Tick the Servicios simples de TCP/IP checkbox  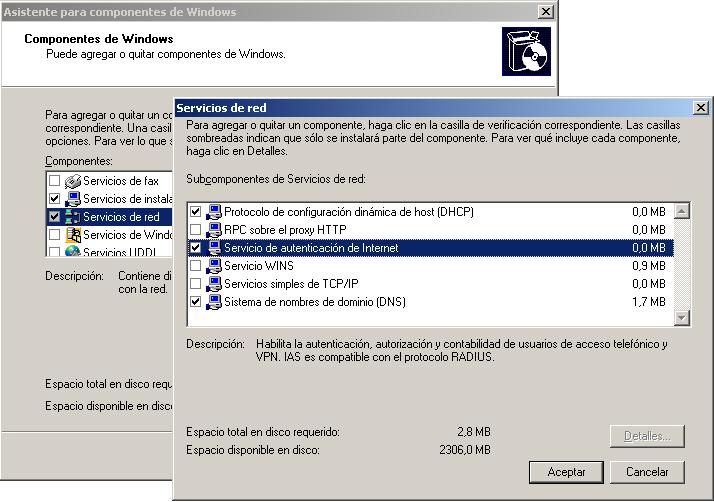[195, 284]
